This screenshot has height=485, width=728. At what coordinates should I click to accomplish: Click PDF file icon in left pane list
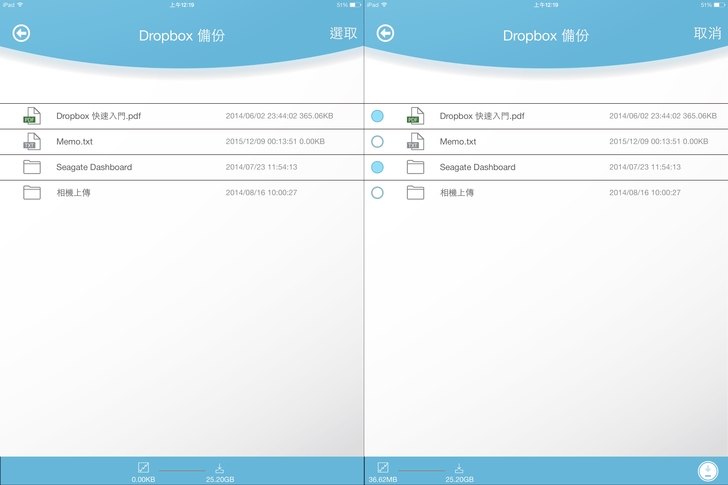[32, 116]
